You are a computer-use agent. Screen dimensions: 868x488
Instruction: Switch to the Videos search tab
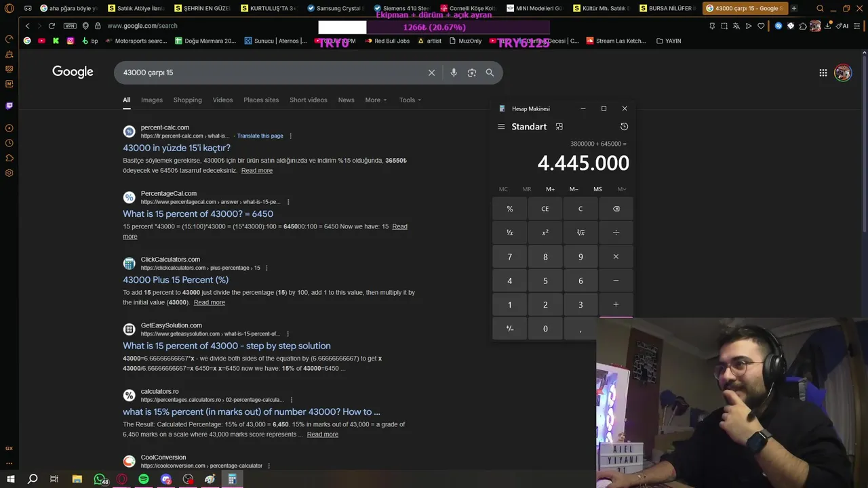point(222,100)
